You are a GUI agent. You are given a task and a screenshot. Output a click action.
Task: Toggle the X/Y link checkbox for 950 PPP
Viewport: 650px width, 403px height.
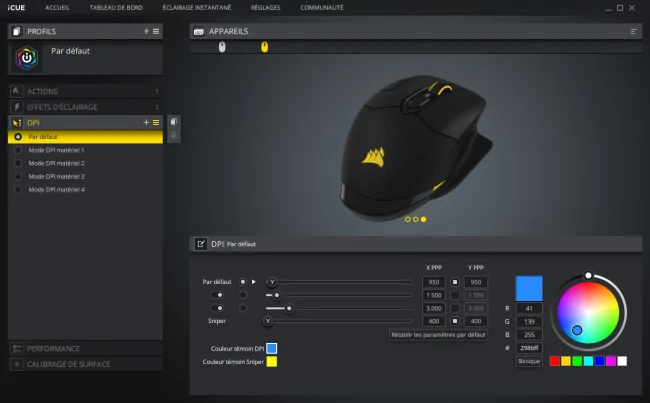[x=455, y=282]
